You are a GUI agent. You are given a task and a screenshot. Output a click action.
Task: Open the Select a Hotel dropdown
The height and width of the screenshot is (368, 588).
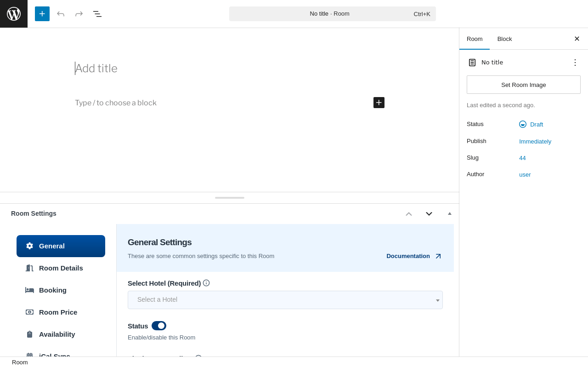[285, 300]
